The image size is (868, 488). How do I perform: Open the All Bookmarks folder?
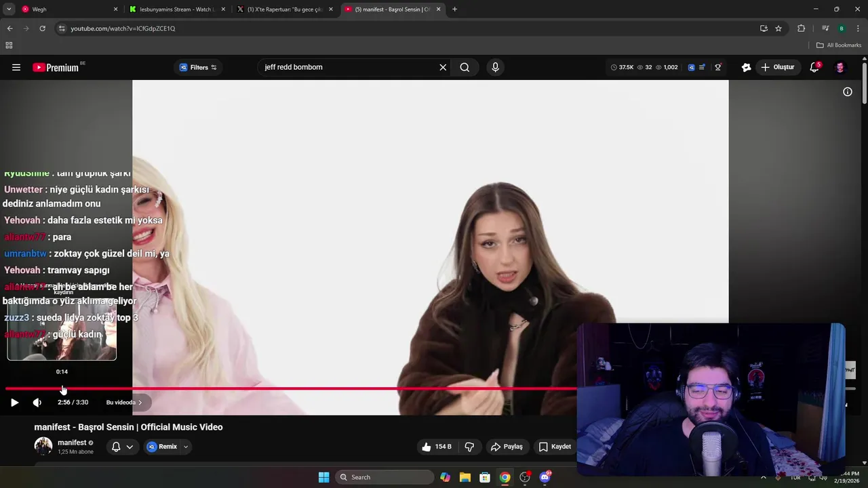pyautogui.click(x=838, y=45)
